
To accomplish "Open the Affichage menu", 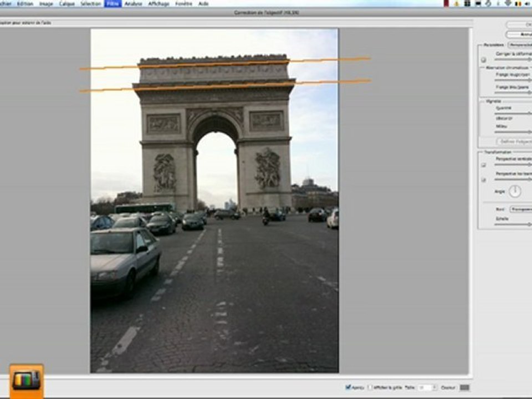I will 159,4.
